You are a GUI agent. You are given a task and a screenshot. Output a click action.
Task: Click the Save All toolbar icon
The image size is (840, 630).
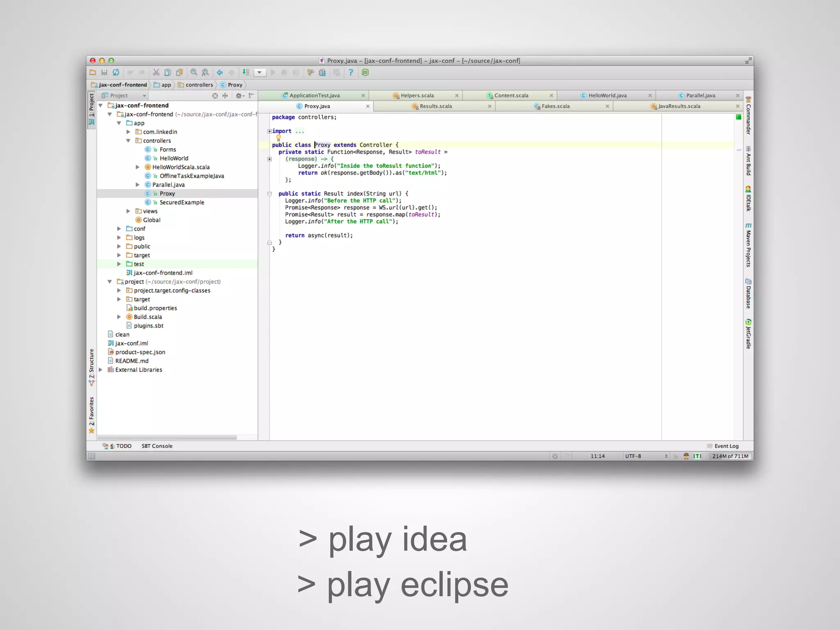click(x=104, y=73)
